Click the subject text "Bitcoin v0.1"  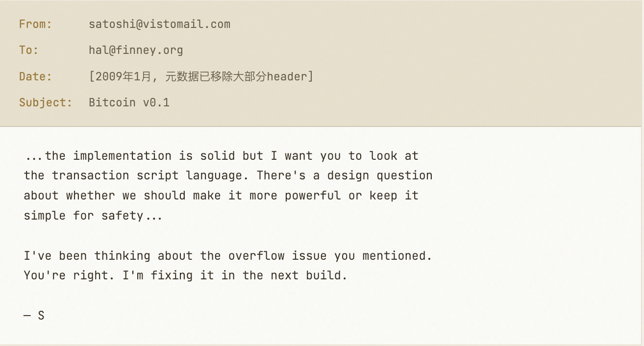pyautogui.click(x=129, y=102)
